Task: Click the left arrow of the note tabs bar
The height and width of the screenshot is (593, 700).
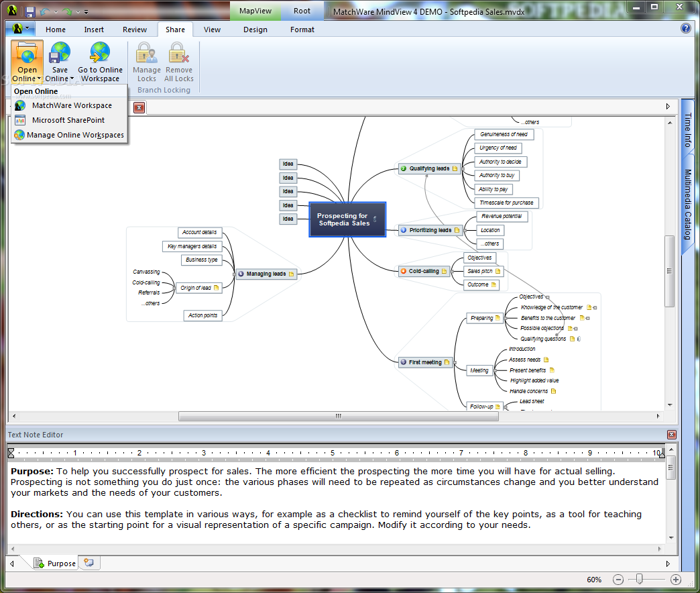Action: pos(12,563)
